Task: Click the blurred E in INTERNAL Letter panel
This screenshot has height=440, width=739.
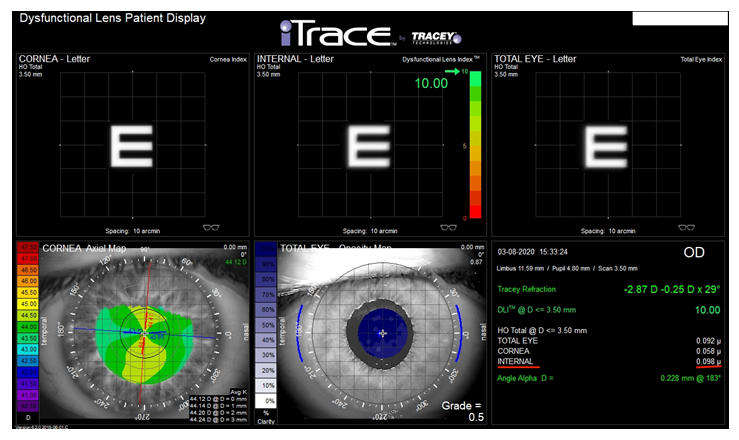Action: (369, 146)
